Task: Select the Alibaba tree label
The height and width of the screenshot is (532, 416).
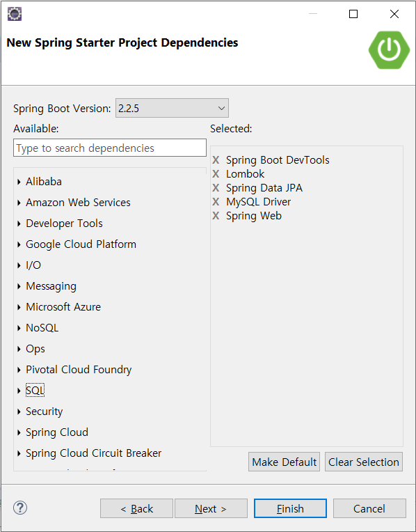Action: tap(44, 182)
